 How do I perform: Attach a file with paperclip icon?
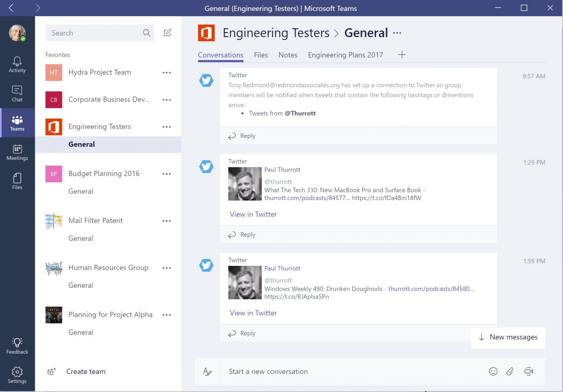pos(510,371)
